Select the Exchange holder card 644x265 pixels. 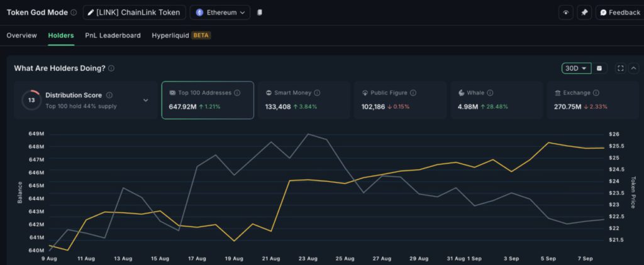[x=592, y=100]
